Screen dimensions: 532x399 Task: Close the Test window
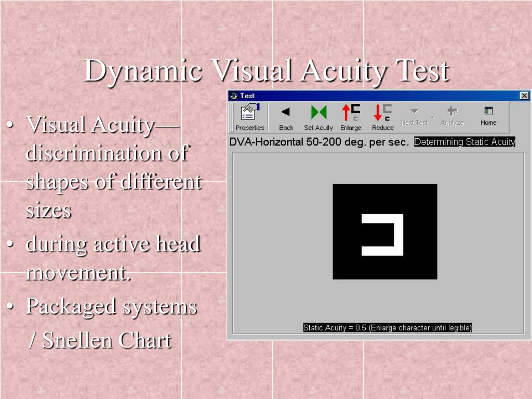click(524, 96)
